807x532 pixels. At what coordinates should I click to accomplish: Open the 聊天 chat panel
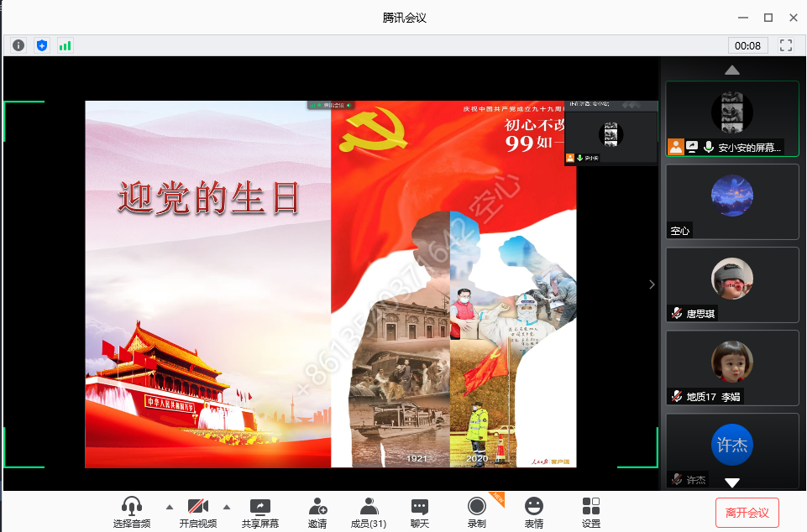tap(420, 512)
